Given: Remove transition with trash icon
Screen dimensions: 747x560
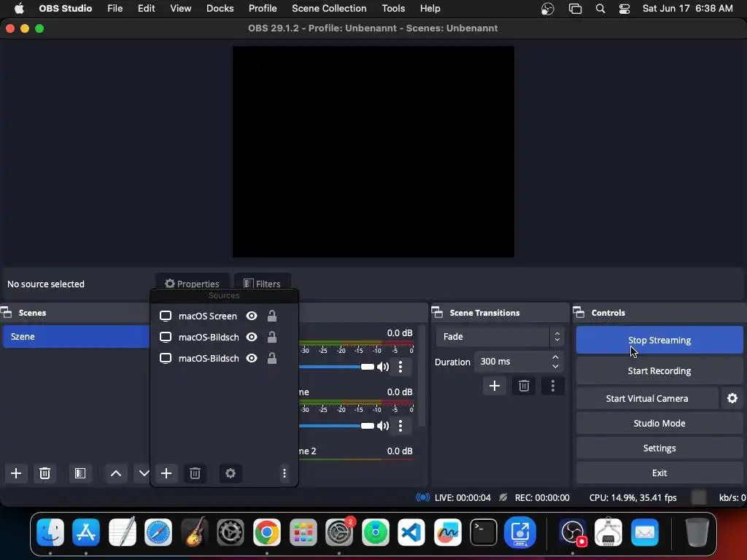Looking at the screenshot, I should 524,386.
